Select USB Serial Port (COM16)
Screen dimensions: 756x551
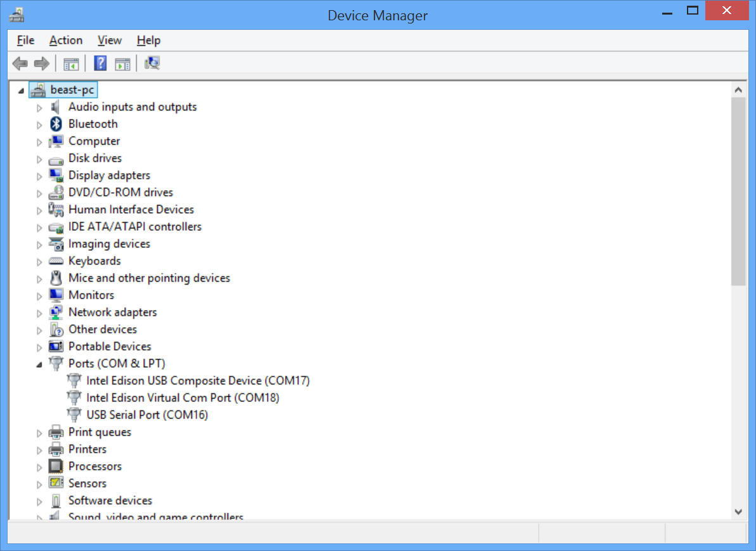coord(147,415)
